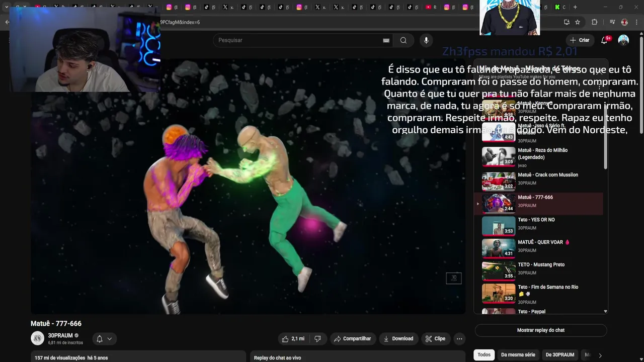Dislike the video with thumbs-down
Image resolution: width=644 pixels, height=362 pixels.
point(317,339)
